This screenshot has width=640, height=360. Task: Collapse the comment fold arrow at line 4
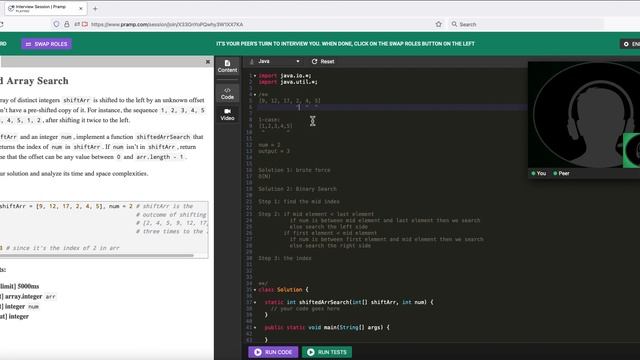click(255, 94)
